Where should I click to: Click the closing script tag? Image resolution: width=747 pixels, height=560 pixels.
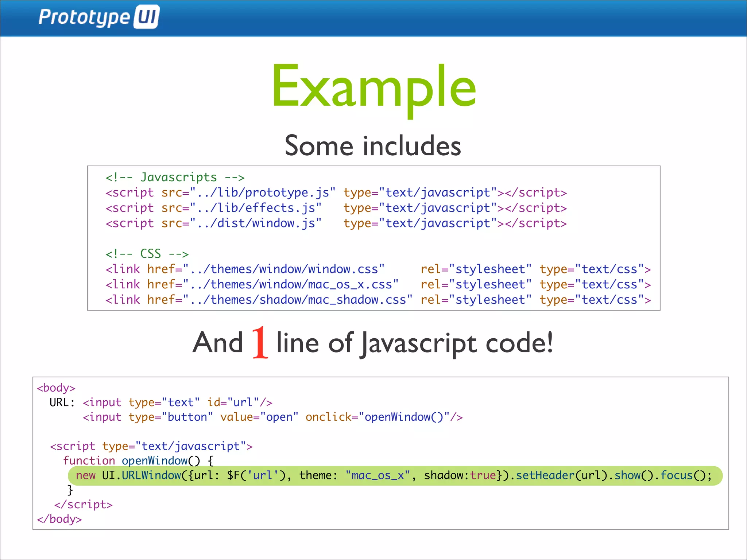point(84,505)
